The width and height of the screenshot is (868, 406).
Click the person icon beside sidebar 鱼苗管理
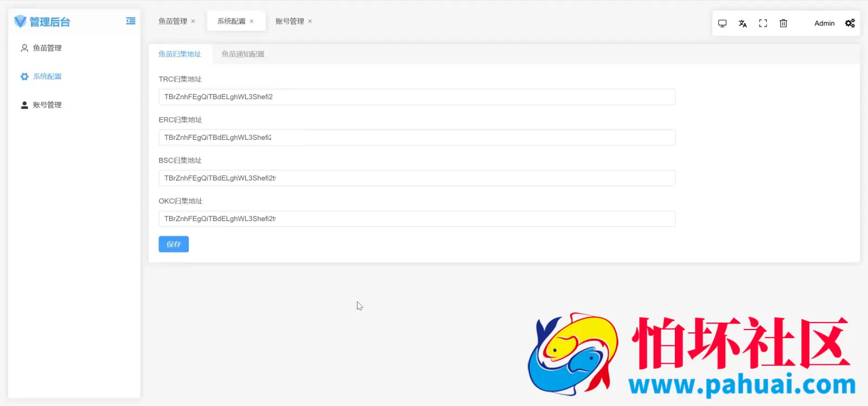[x=24, y=48]
